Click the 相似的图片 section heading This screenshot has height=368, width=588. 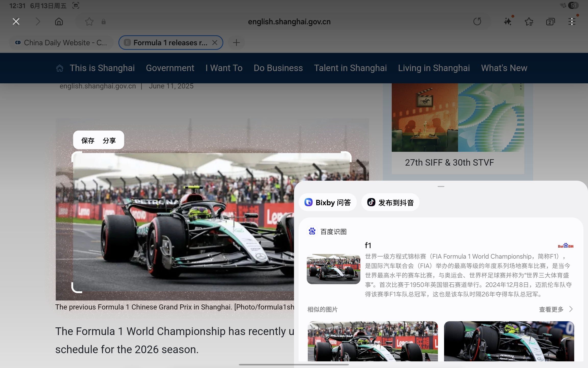(322, 309)
